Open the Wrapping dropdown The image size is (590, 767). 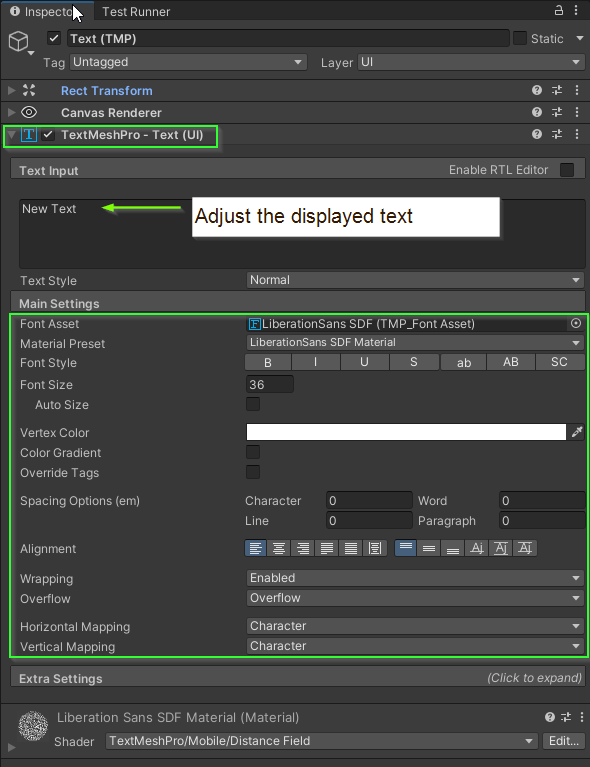coord(415,578)
